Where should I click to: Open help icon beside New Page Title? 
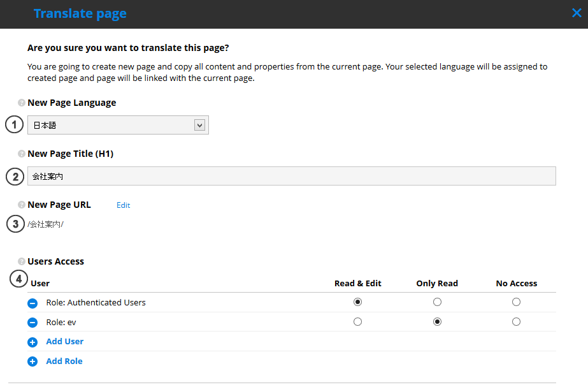point(22,154)
